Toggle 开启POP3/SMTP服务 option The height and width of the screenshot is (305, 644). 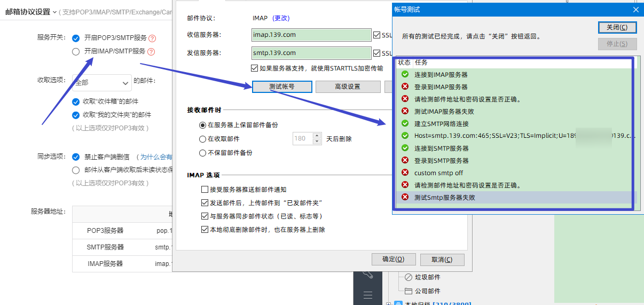pos(76,38)
